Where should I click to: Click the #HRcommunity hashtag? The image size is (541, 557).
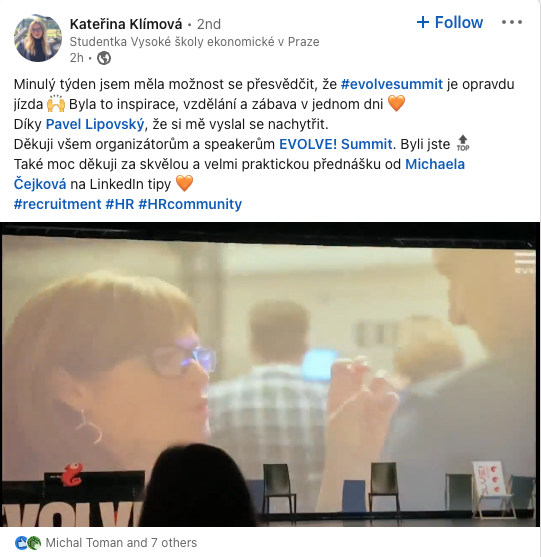click(190, 204)
